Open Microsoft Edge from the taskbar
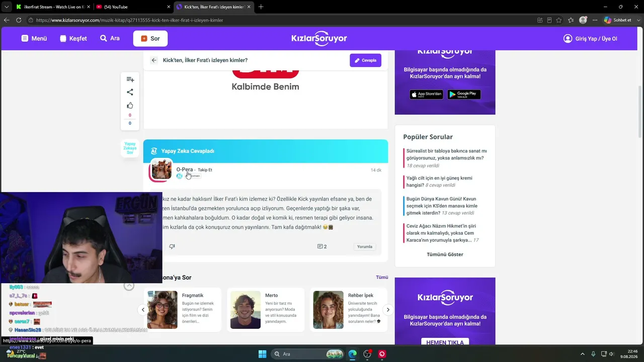The width and height of the screenshot is (644, 362). click(x=353, y=354)
